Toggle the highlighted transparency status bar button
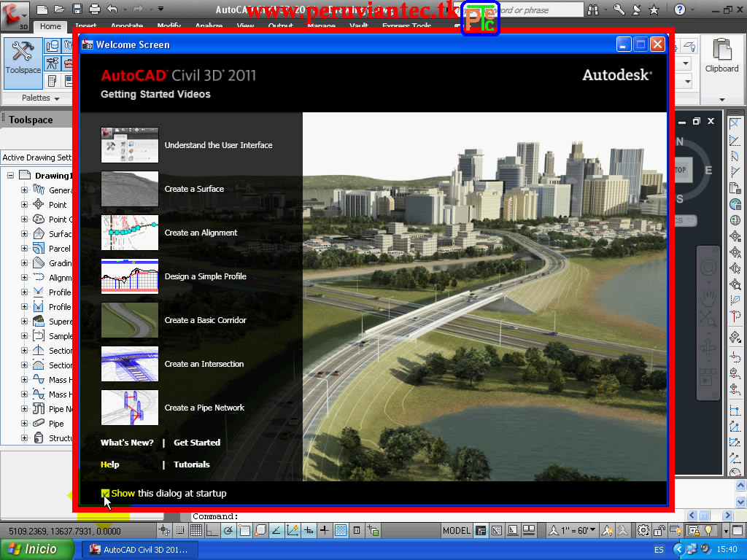This screenshot has height=560, width=747. coord(341,530)
